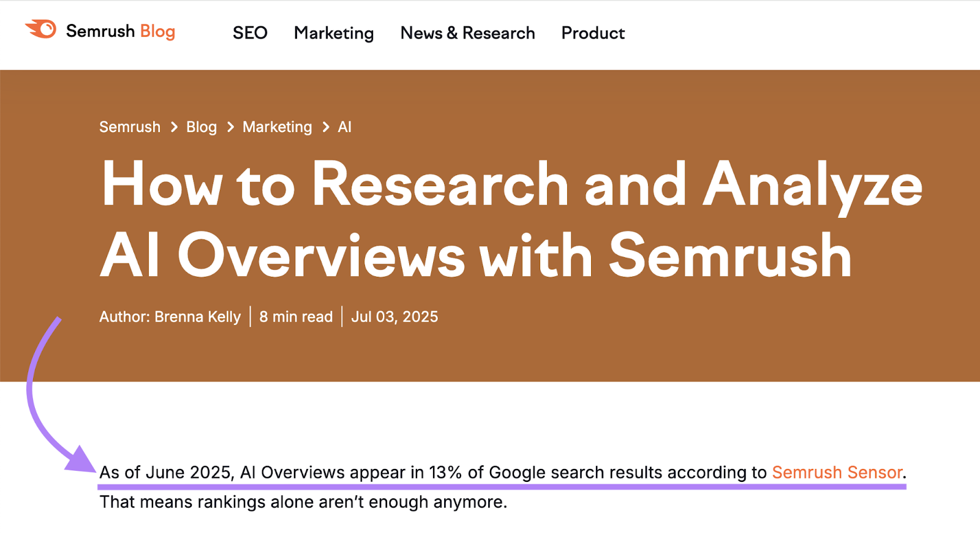
Task: Click the 8 min read label
Action: [296, 317]
